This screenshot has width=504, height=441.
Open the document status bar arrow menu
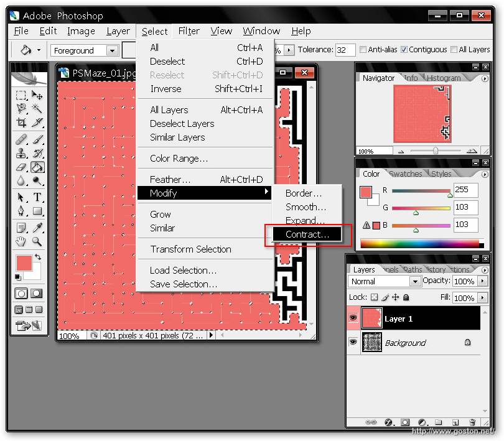click(x=211, y=335)
